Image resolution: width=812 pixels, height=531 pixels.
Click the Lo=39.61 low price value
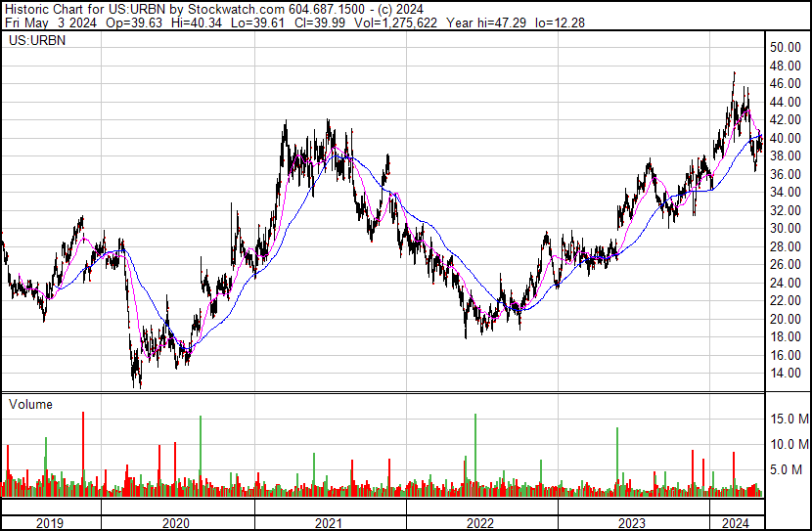coord(257,22)
